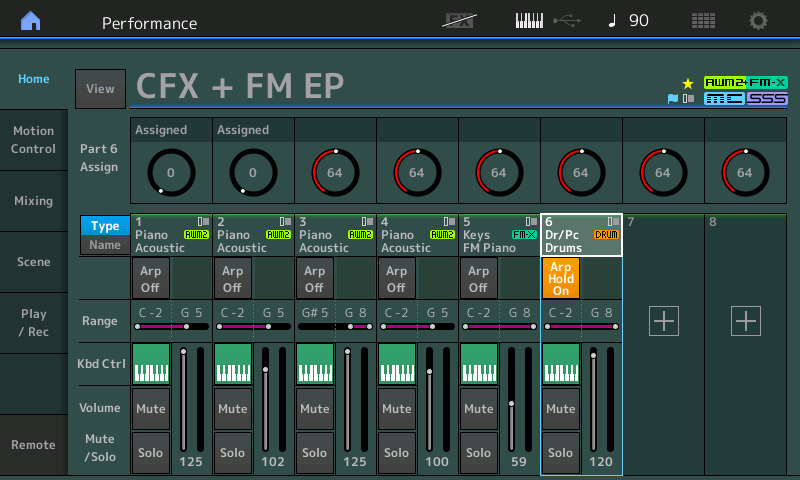The height and width of the screenshot is (480, 800).
Task: Toggle Kbd Ctrl for Part 1
Action: click(151, 364)
